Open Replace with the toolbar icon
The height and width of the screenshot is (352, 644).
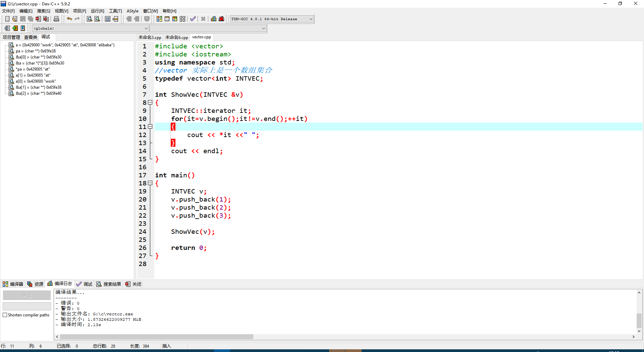coord(97,19)
